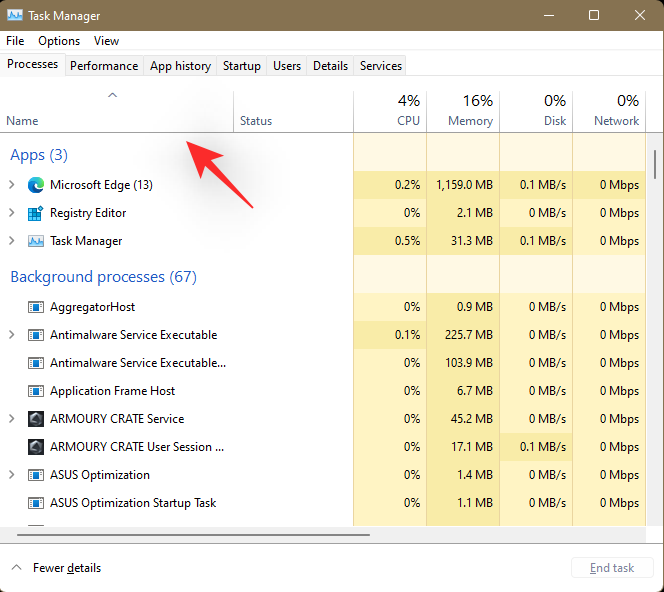Screen dimensions: 664x592
Task: Select the Processes tab
Action: pyautogui.click(x=33, y=64)
